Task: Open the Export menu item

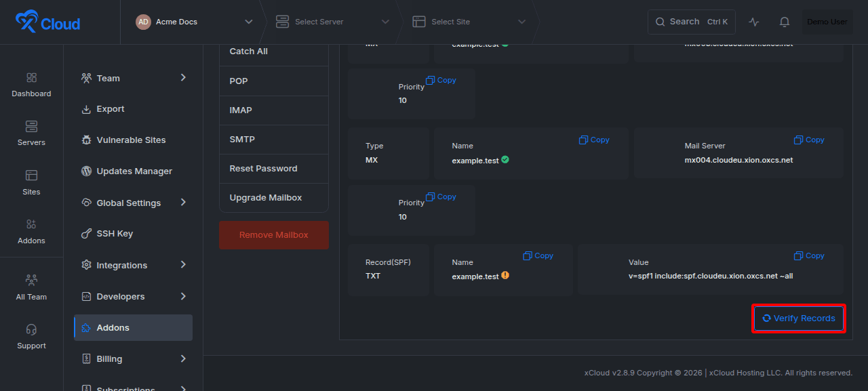Action: (133, 109)
